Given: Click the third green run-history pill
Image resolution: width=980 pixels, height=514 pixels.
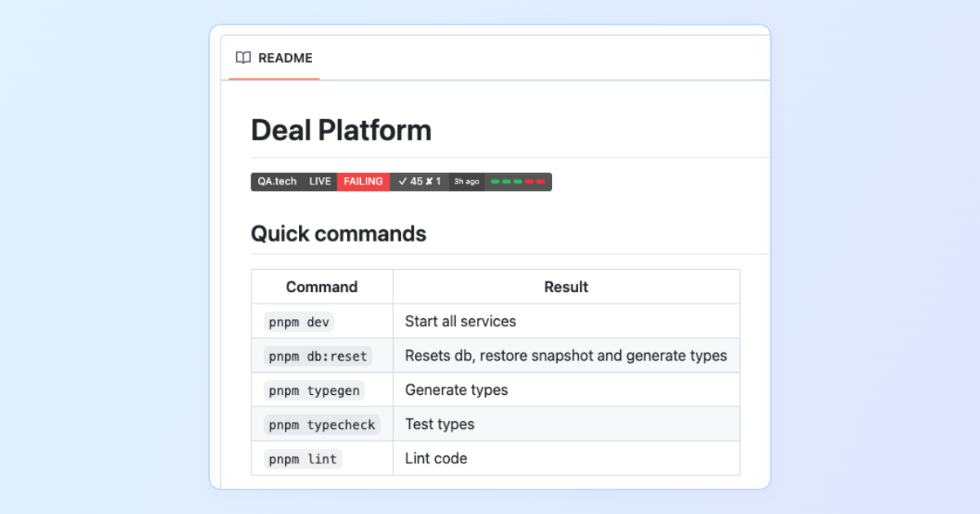Looking at the screenshot, I should coord(518,181).
